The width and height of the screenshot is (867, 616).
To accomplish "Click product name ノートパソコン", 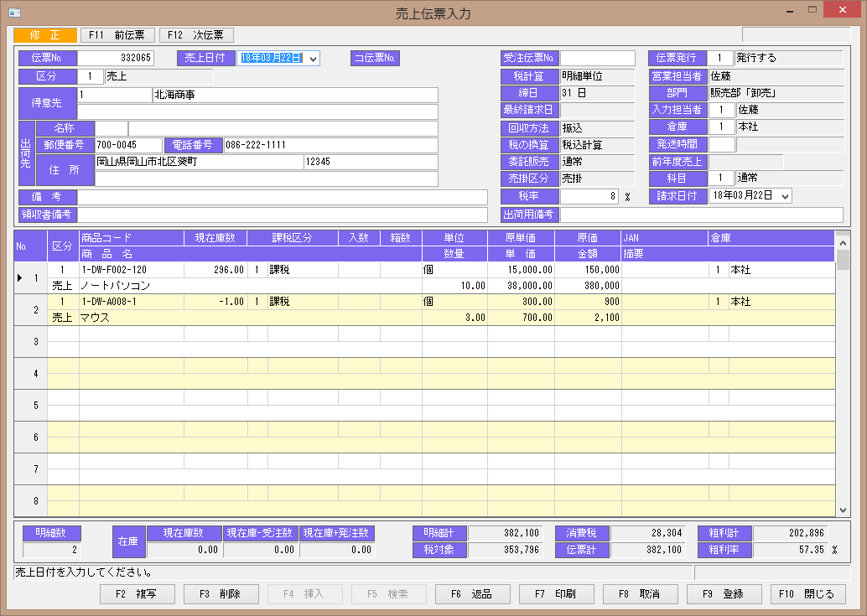I will coord(115,286).
